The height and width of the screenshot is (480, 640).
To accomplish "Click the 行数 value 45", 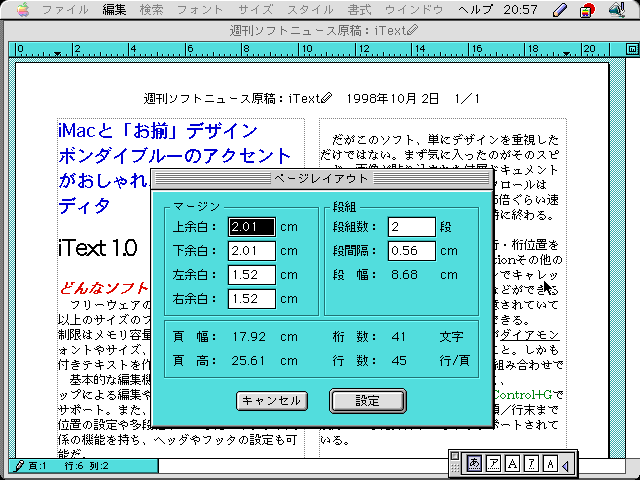I will pyautogui.click(x=399, y=361).
